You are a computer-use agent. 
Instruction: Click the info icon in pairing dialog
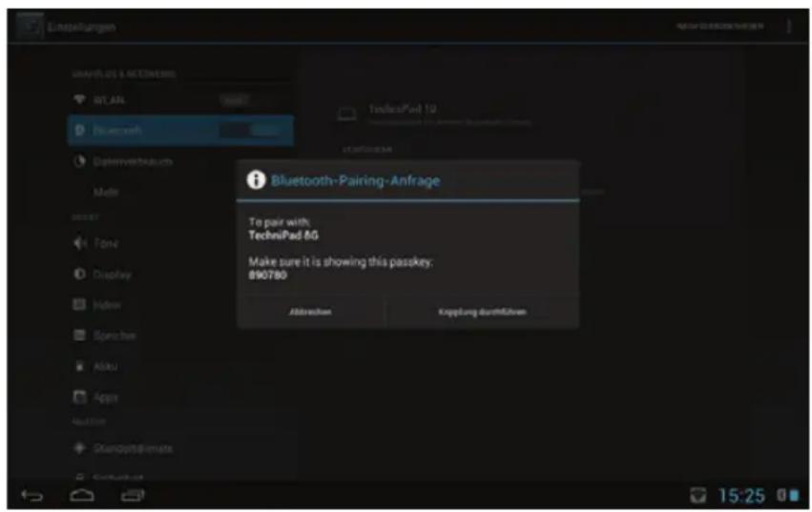coord(256,179)
